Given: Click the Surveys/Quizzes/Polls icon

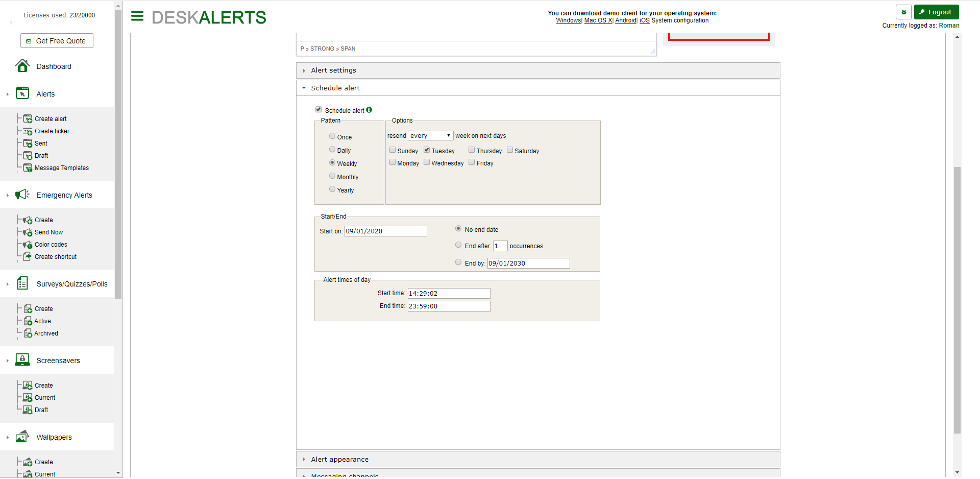Looking at the screenshot, I should click(x=22, y=283).
